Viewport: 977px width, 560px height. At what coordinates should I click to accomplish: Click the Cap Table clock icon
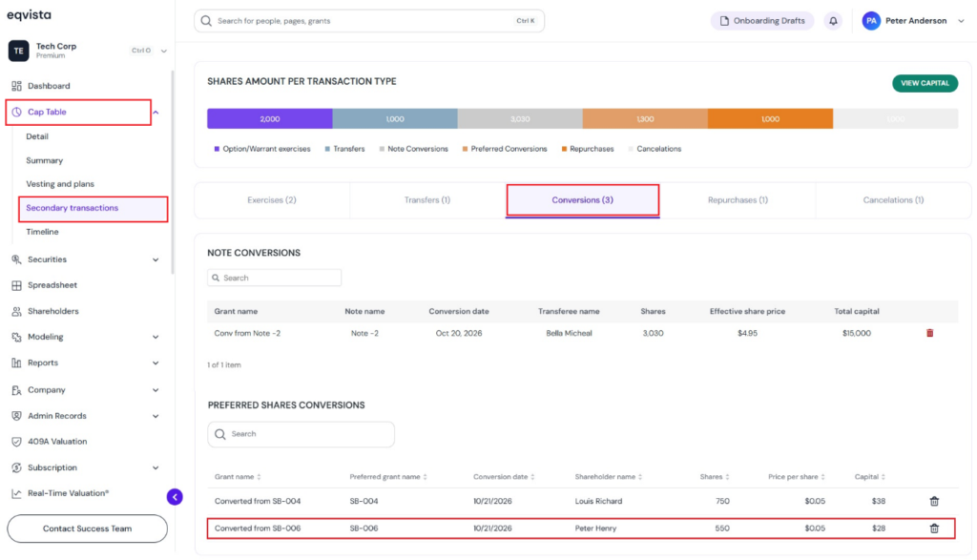(17, 113)
